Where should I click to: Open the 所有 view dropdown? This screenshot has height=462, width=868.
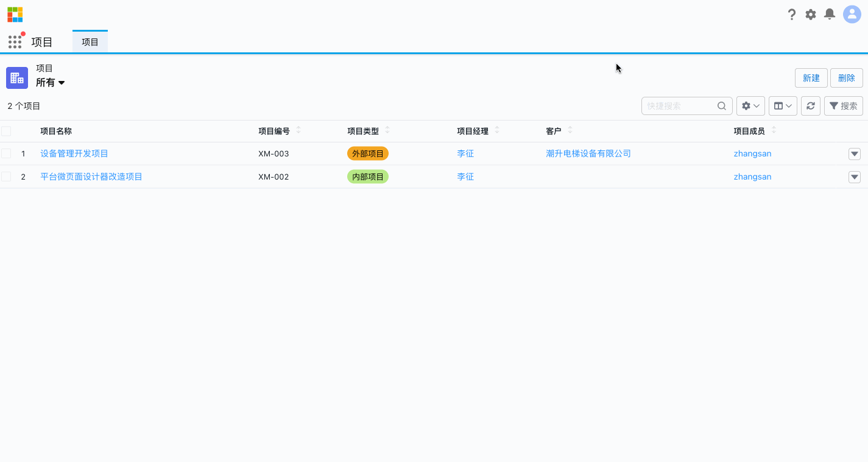(x=51, y=82)
